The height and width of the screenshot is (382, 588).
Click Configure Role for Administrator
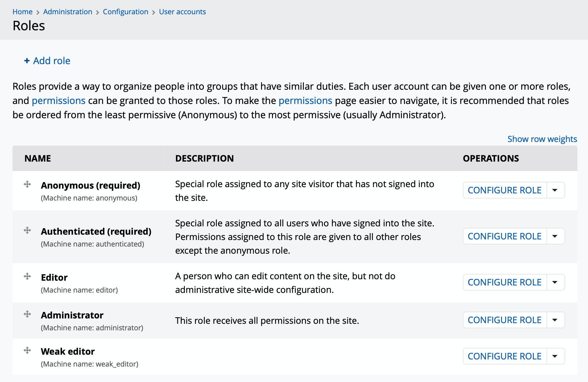tap(504, 320)
